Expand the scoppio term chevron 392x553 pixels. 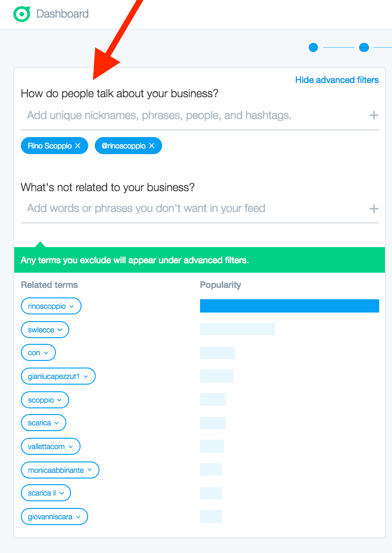click(59, 400)
